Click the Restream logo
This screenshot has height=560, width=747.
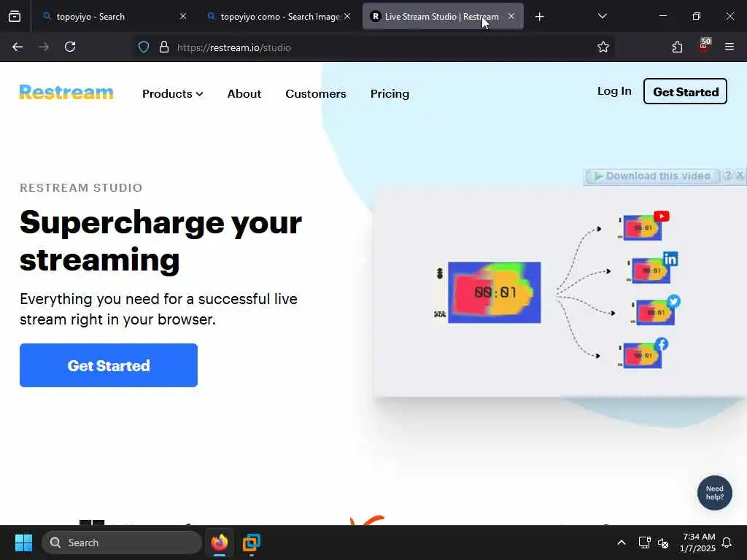click(x=66, y=92)
